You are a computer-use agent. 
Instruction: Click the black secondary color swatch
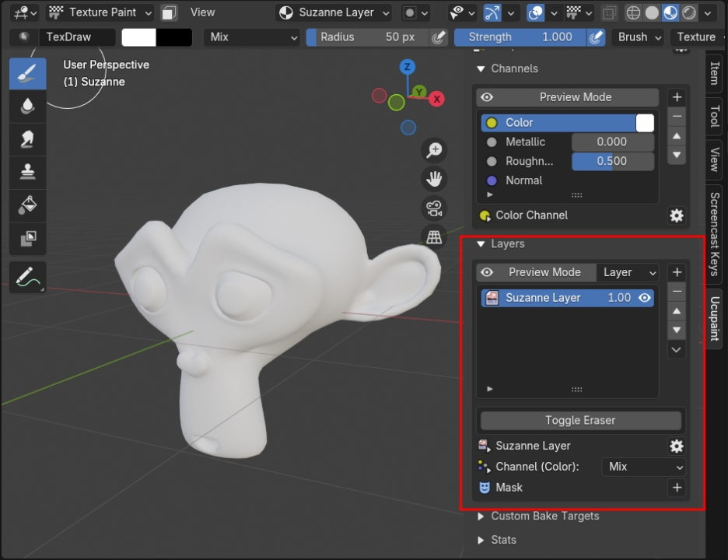pyautogui.click(x=174, y=37)
